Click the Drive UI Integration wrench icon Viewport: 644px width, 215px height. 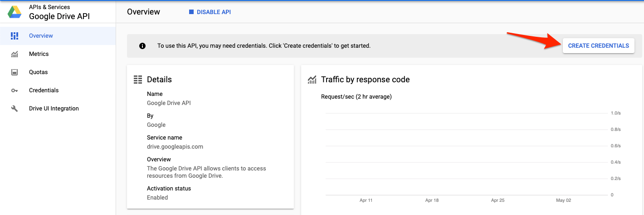point(15,109)
